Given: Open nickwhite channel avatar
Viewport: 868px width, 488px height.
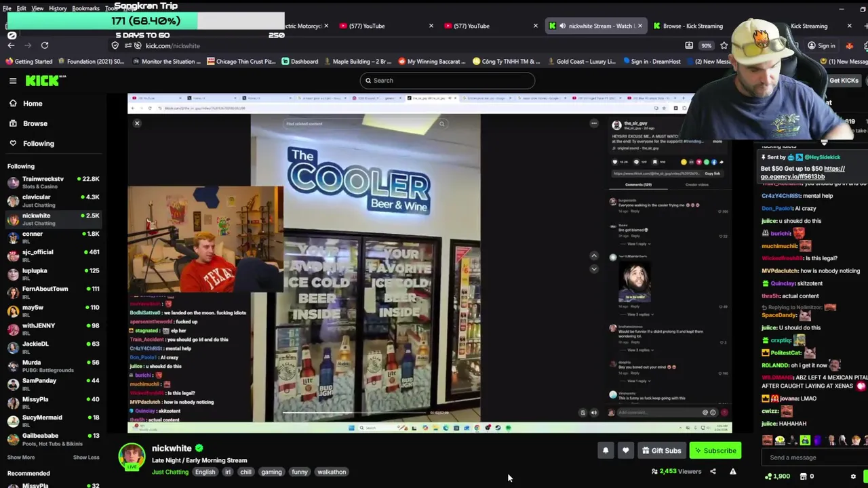Looking at the screenshot, I should [x=132, y=457].
